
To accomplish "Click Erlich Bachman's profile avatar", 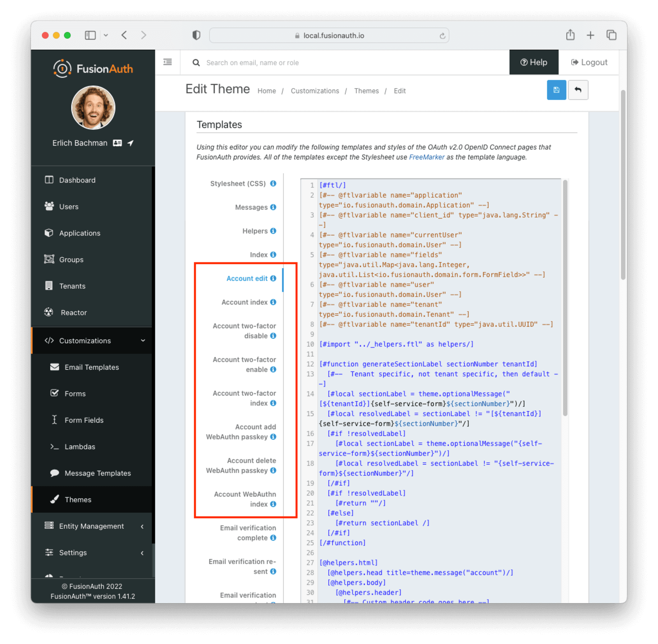I will pos(93,108).
